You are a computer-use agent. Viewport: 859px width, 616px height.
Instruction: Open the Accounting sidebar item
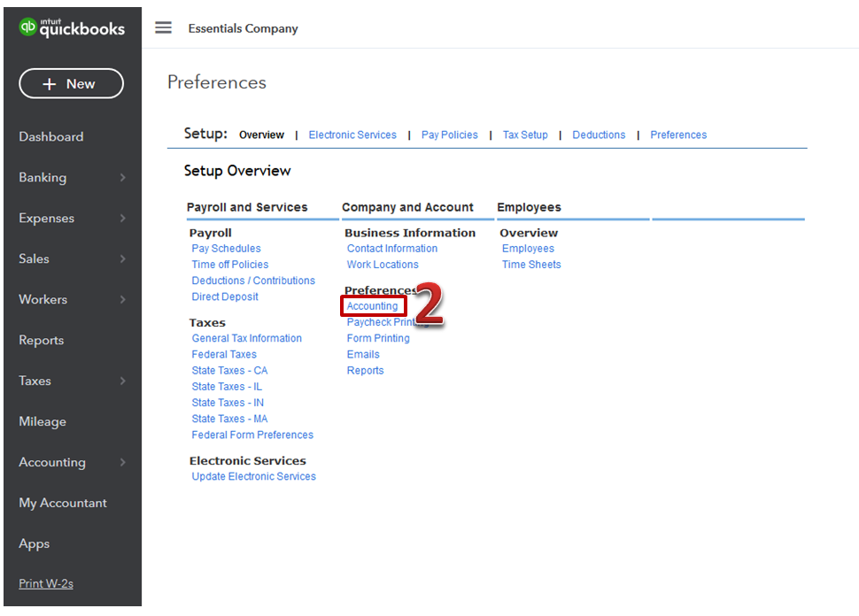tap(52, 462)
